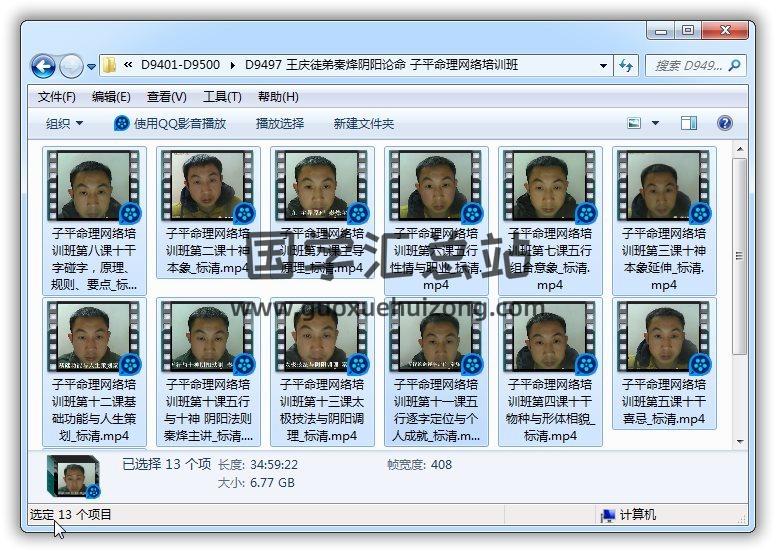This screenshot has width=776, height=553.
Task: Click the refresh button beside address bar
Action: 627,66
